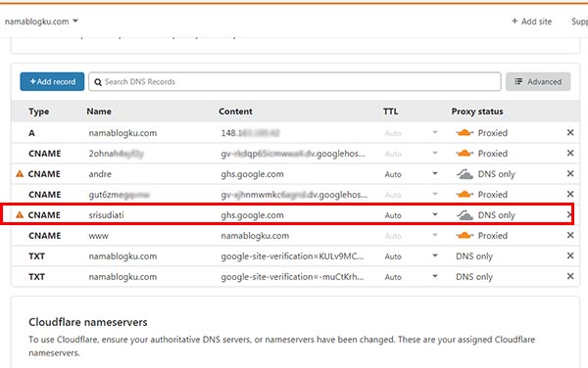The width and height of the screenshot is (588, 368).
Task: Click the Cloudflare nameservers heading
Action: click(88, 322)
